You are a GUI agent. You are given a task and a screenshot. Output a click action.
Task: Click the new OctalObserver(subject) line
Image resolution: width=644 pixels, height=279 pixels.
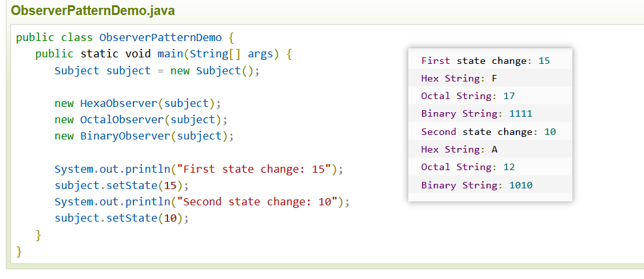[141, 119]
